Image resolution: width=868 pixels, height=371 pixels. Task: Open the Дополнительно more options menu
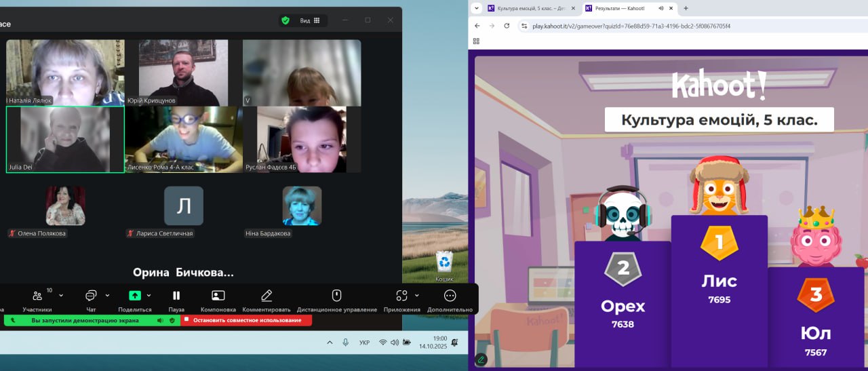pyautogui.click(x=450, y=296)
